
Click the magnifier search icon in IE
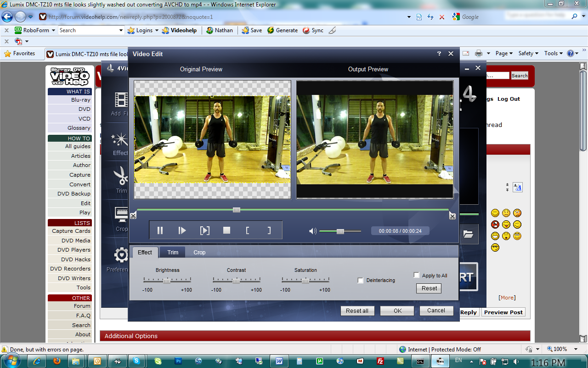575,16
